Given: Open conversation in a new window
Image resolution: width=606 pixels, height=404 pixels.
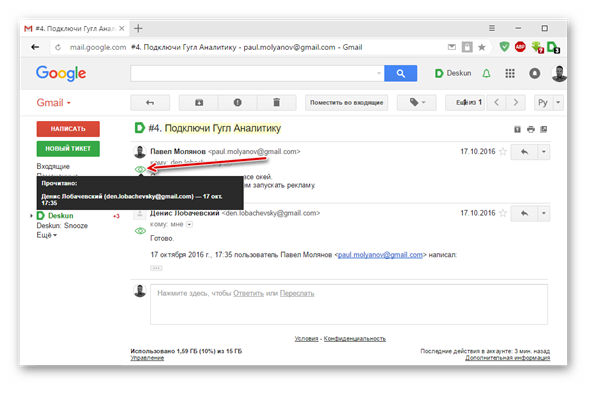Looking at the screenshot, I should click(543, 129).
